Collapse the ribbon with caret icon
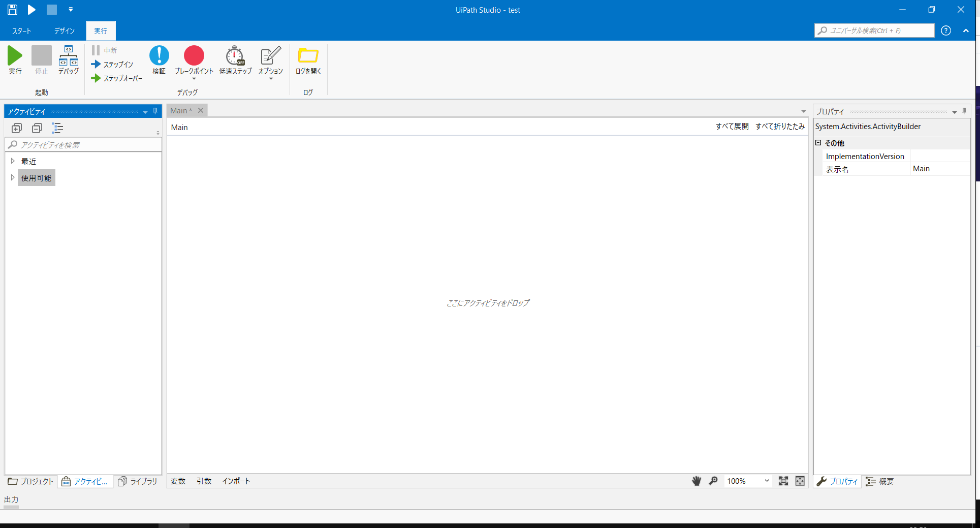 [966, 30]
